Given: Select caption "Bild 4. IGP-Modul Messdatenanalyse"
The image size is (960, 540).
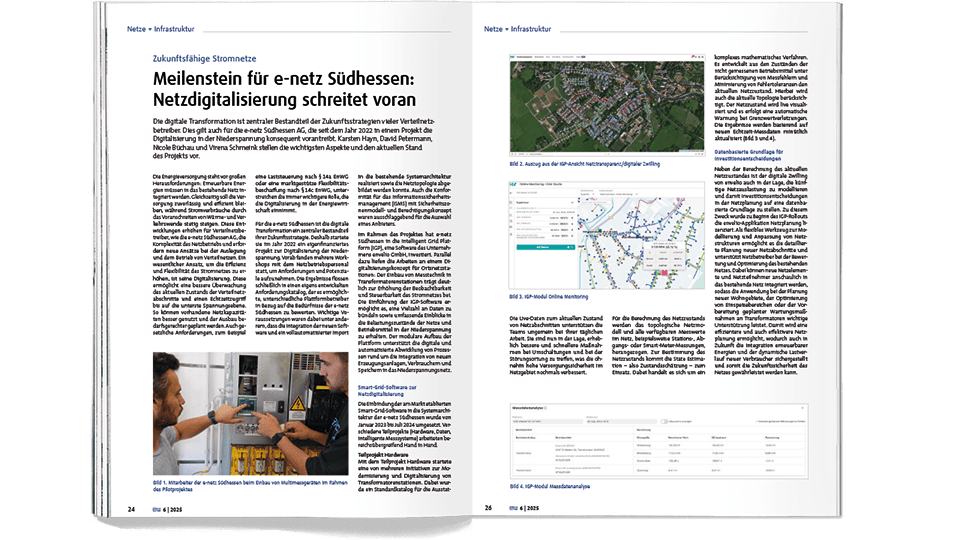Looking at the screenshot, I should point(550,487).
